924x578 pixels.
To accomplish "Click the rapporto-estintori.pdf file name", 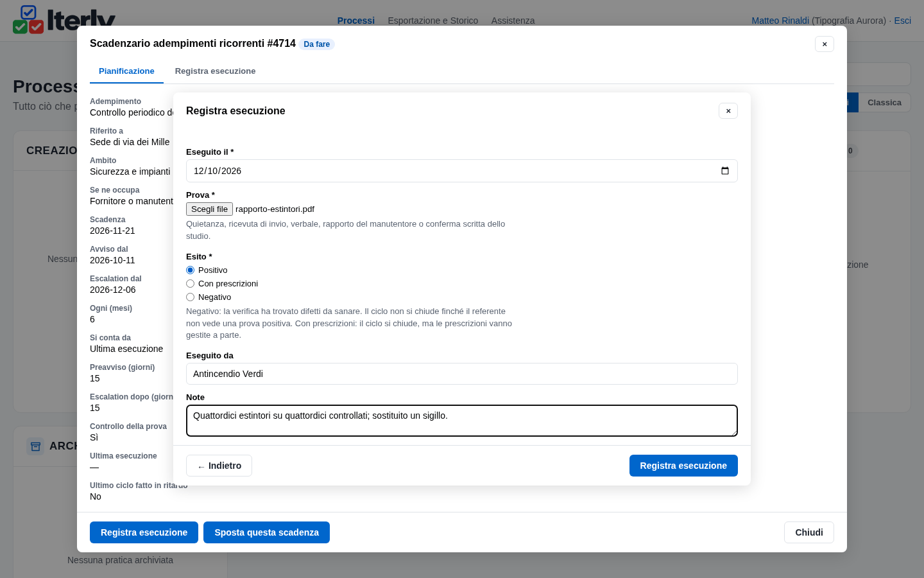I will (x=275, y=209).
